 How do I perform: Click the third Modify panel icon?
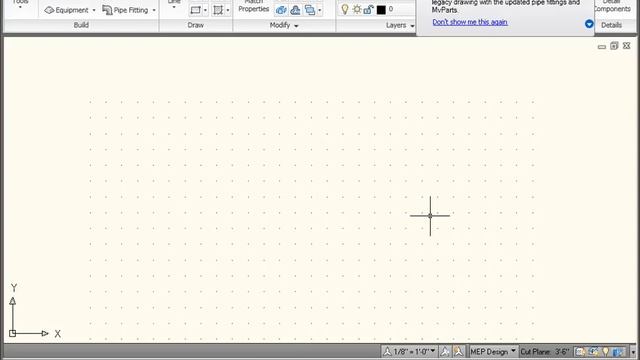(310, 10)
